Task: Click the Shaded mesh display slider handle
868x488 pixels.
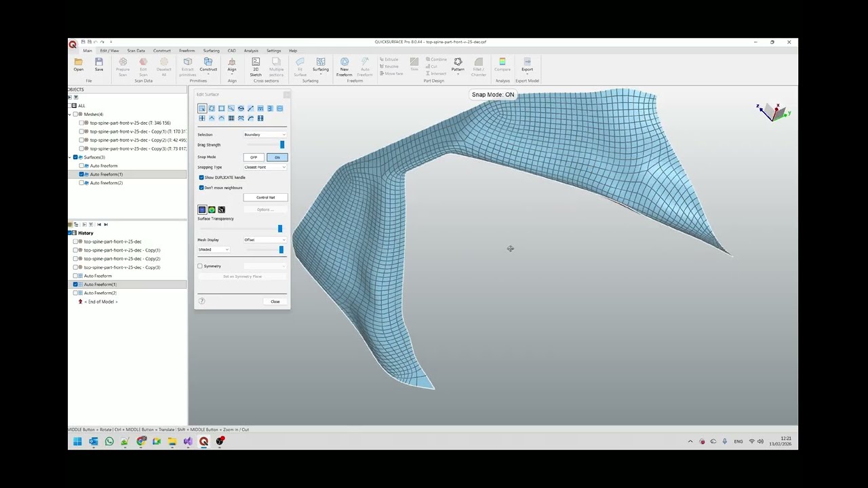Action: click(281, 250)
